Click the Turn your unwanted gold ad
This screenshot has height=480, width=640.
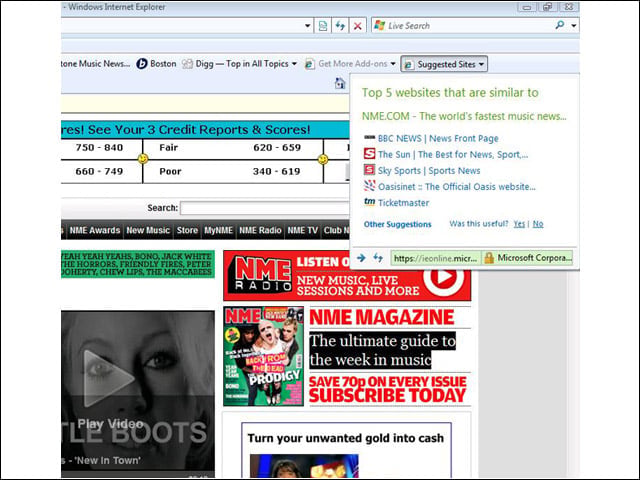(346, 451)
